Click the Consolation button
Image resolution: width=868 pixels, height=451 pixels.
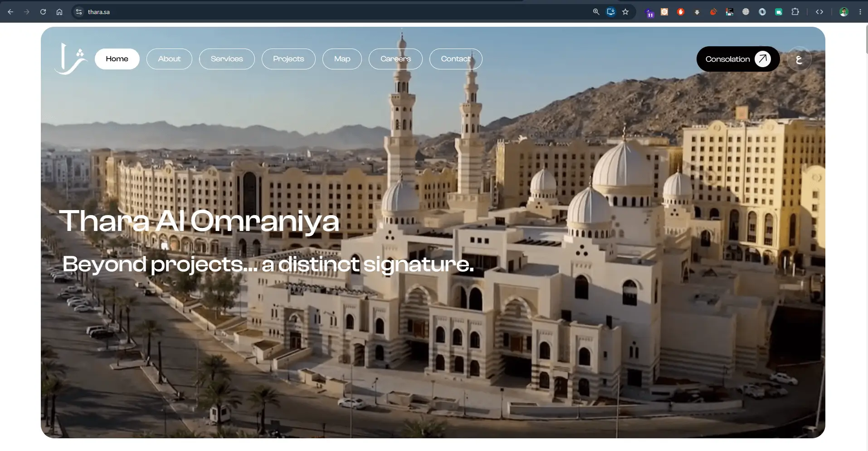pyautogui.click(x=738, y=59)
